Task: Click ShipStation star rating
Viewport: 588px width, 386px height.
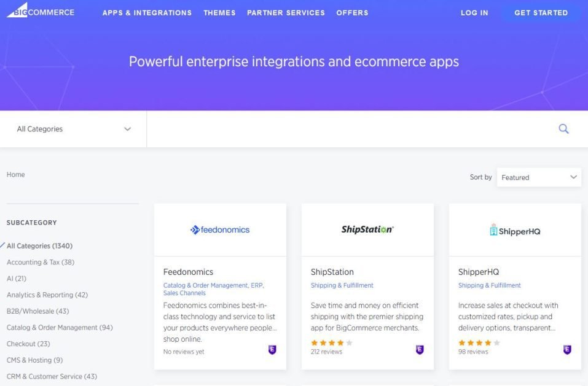Action: point(332,342)
